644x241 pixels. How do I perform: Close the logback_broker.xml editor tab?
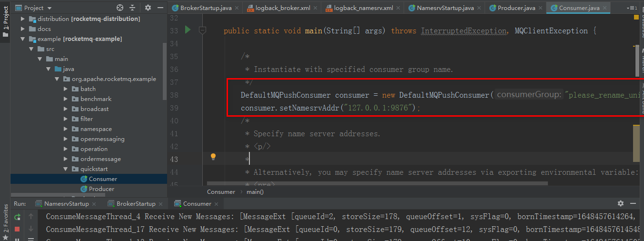(314, 8)
